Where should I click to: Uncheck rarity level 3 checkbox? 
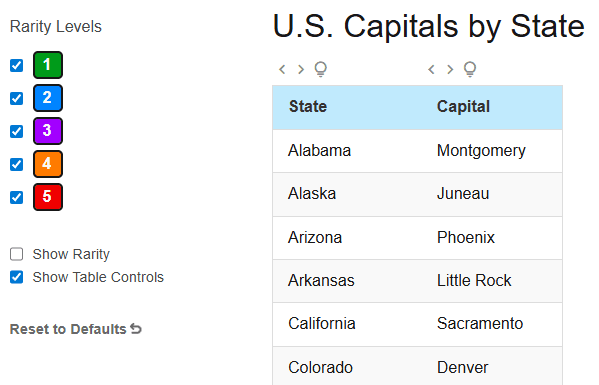click(16, 131)
